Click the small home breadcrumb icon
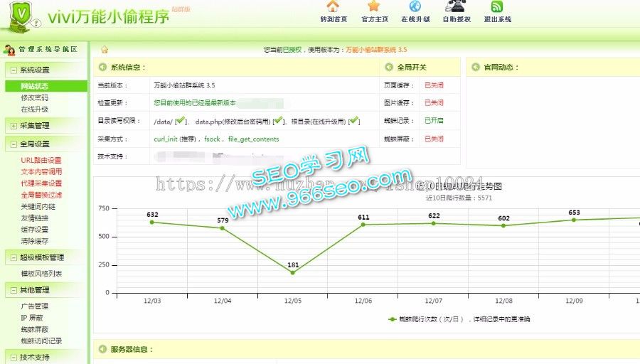This screenshot has width=640, height=364. coord(105,49)
